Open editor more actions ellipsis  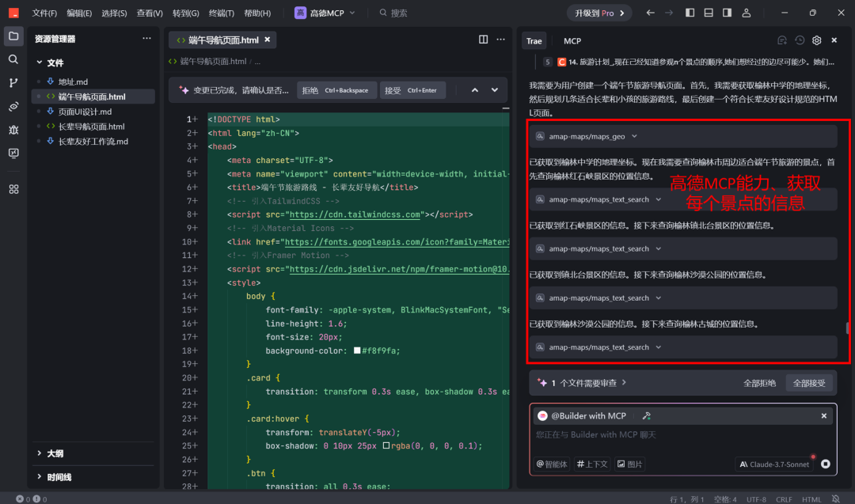click(500, 40)
